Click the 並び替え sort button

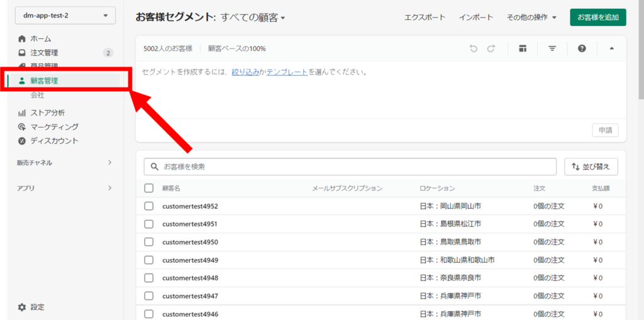[591, 167]
